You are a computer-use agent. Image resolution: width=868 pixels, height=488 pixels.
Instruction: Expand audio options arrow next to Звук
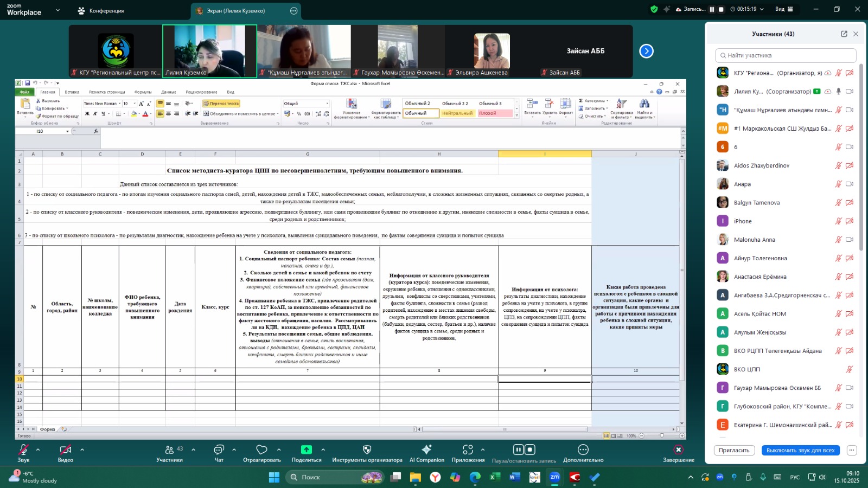pos(38,450)
